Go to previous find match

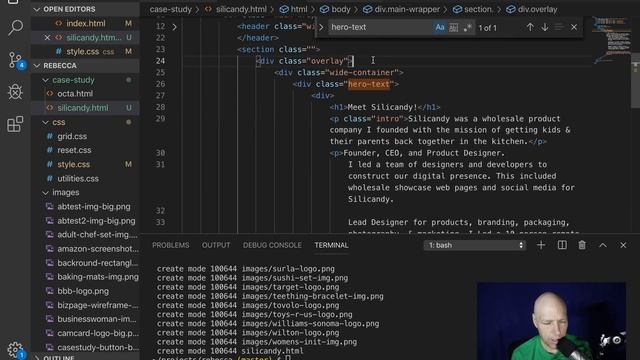(x=530, y=27)
